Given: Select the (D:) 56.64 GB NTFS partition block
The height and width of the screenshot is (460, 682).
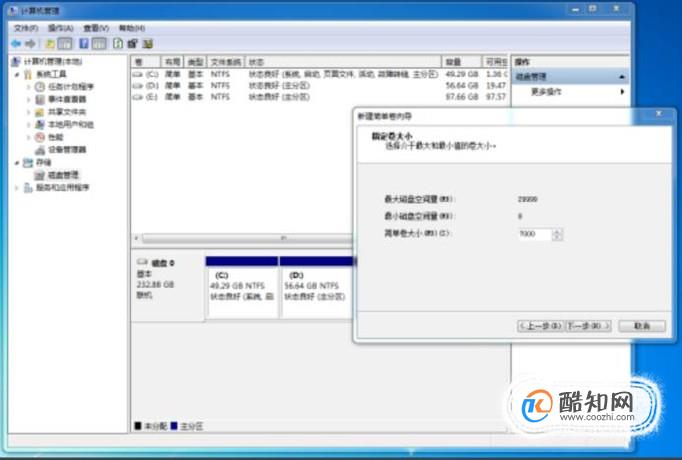Looking at the screenshot, I should tap(317, 287).
